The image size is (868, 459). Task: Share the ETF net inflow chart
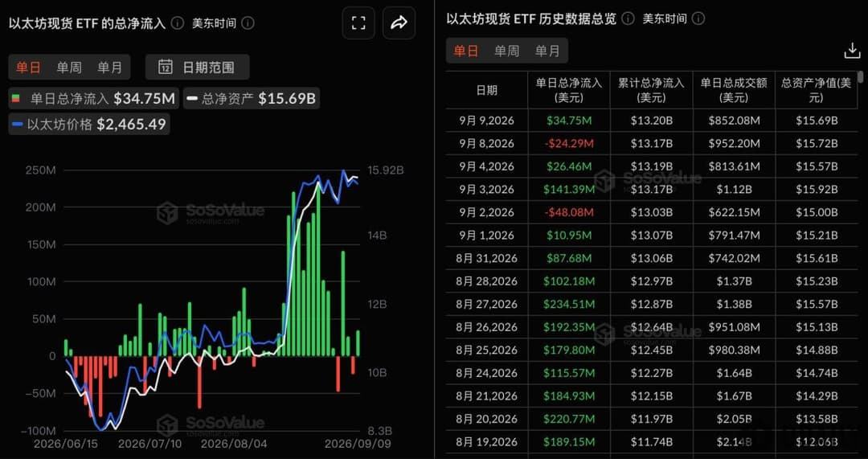click(399, 23)
